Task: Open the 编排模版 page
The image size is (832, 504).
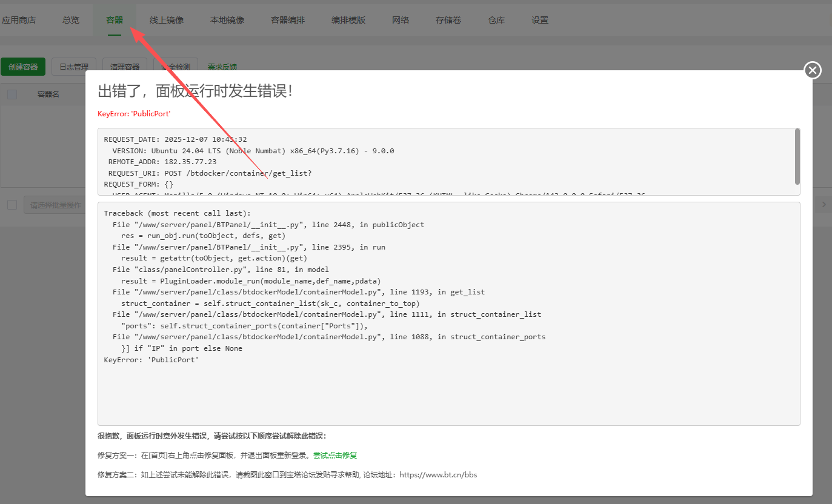Action: tap(348, 19)
